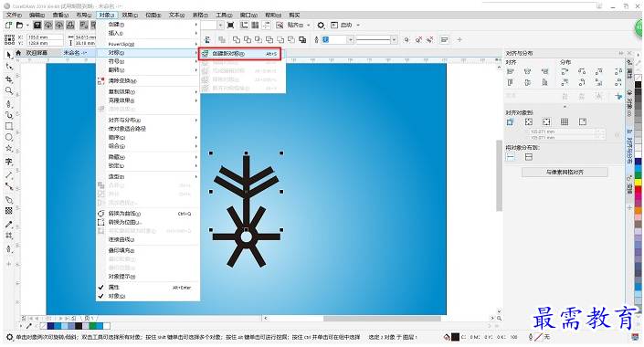Click the home icon of Welcome tab
The width and height of the screenshot is (644, 347).
[x=18, y=53]
